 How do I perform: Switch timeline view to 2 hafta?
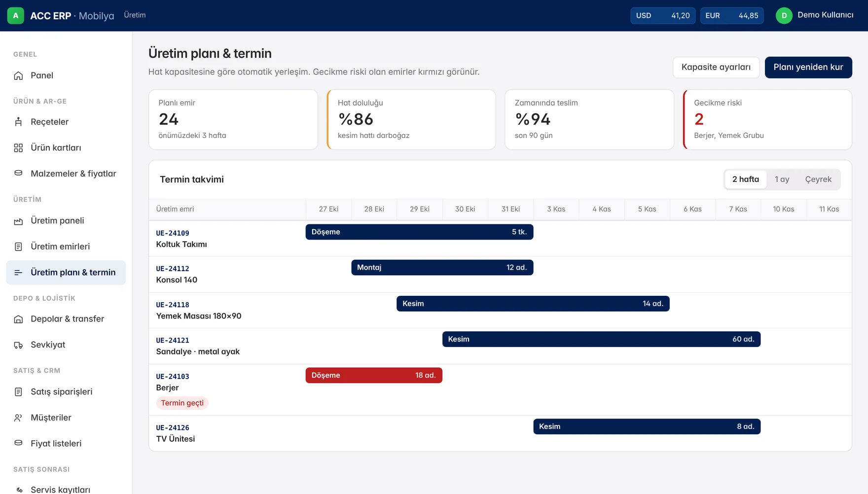coord(745,179)
